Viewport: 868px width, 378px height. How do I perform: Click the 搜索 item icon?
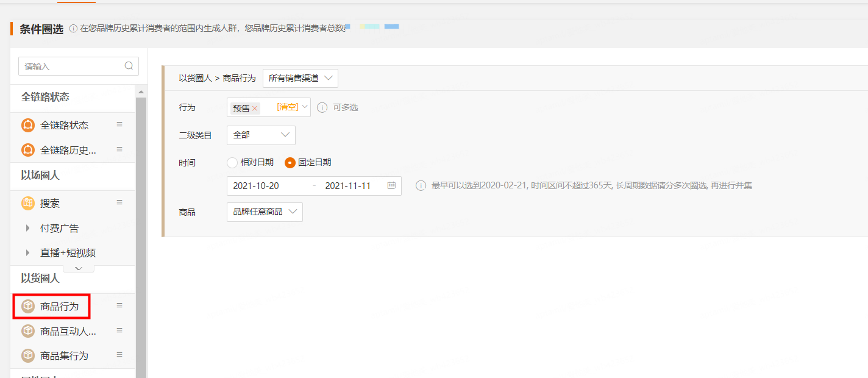click(28, 204)
